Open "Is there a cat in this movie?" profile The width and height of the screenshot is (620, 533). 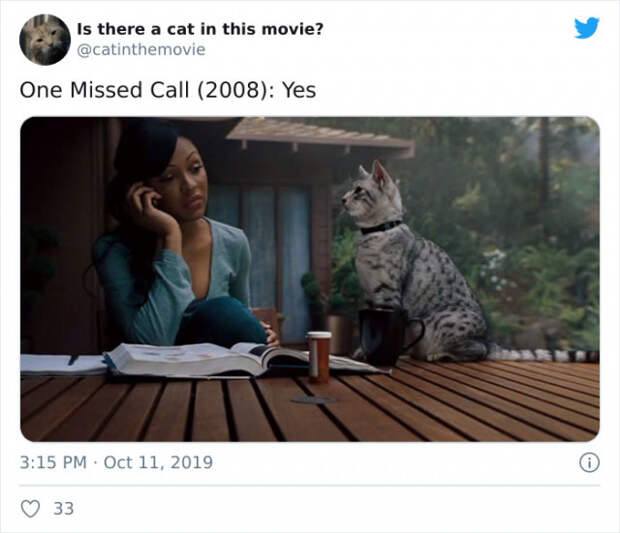[x=200, y=29]
